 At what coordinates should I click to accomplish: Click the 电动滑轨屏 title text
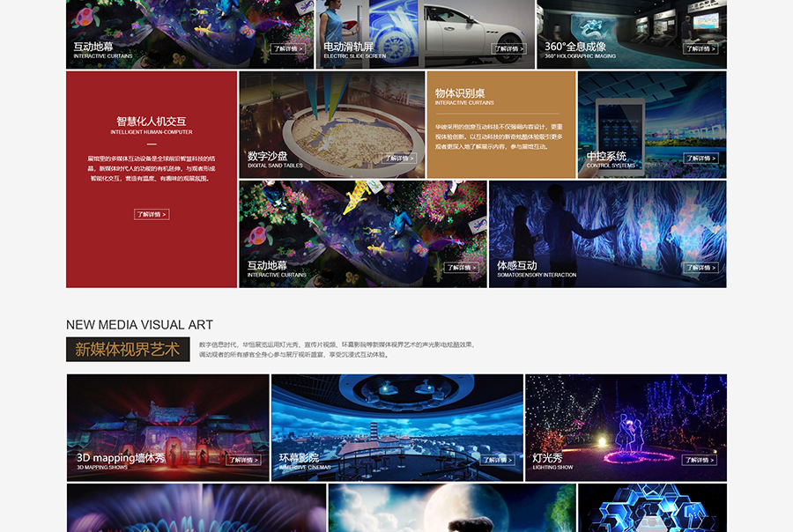coord(348,47)
